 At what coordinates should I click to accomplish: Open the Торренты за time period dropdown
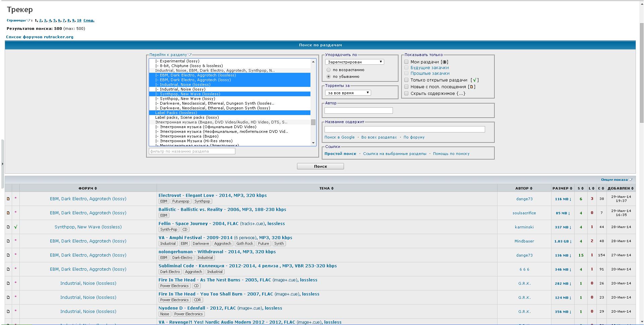(x=348, y=93)
